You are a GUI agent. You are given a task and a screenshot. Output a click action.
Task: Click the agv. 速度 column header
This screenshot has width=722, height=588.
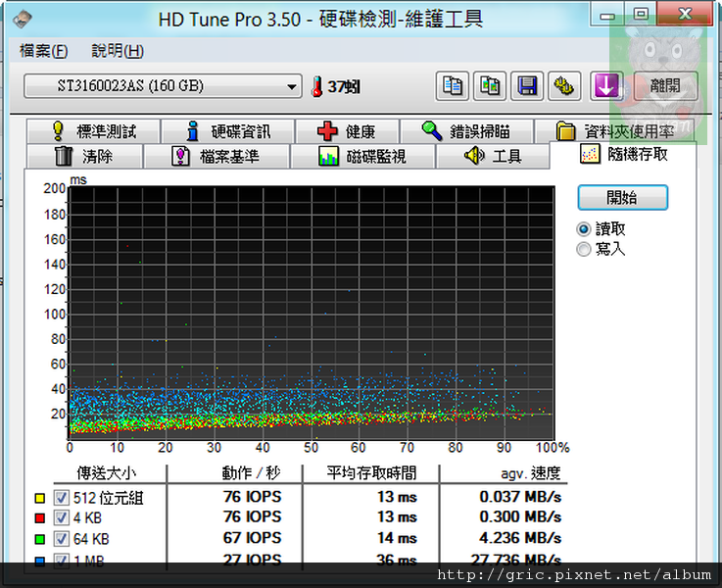[531, 473]
